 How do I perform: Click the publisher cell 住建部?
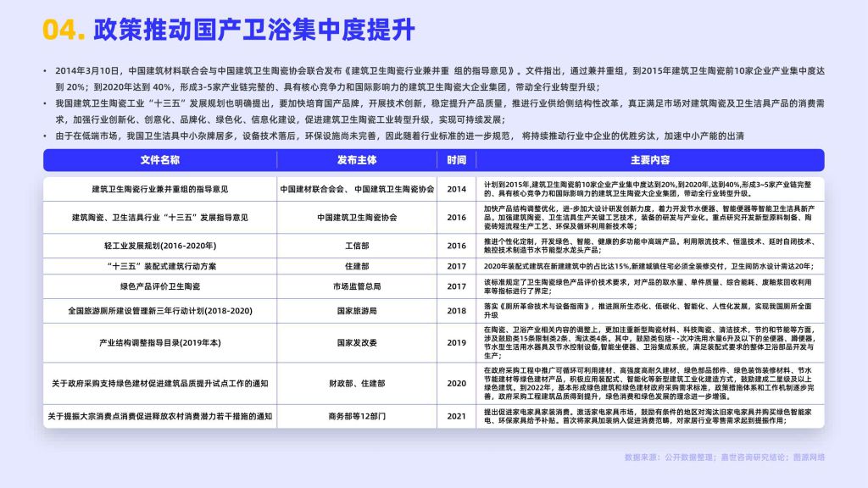point(357,266)
